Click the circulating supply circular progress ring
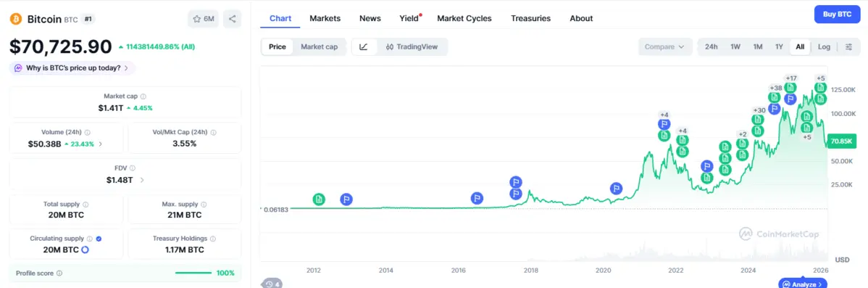 tap(85, 250)
